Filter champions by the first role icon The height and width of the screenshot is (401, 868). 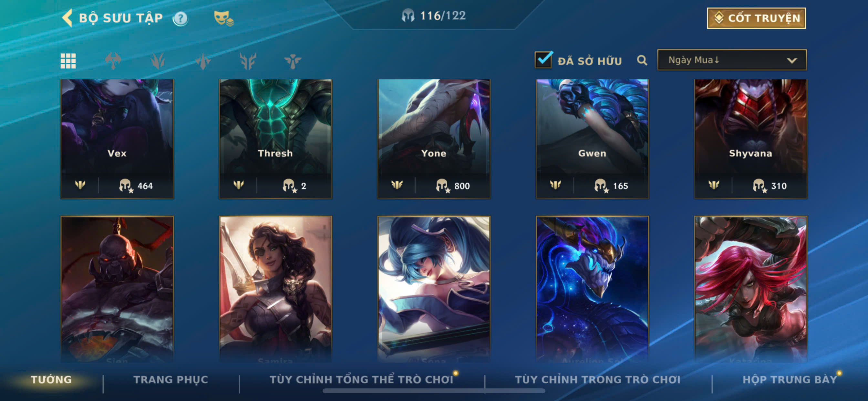pyautogui.click(x=113, y=61)
